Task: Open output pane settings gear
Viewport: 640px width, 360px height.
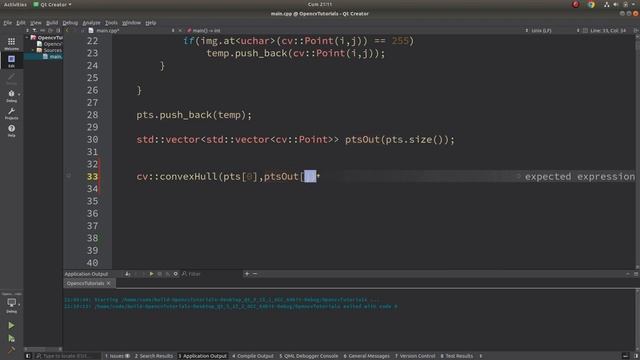Action: pyautogui.click(x=176, y=274)
